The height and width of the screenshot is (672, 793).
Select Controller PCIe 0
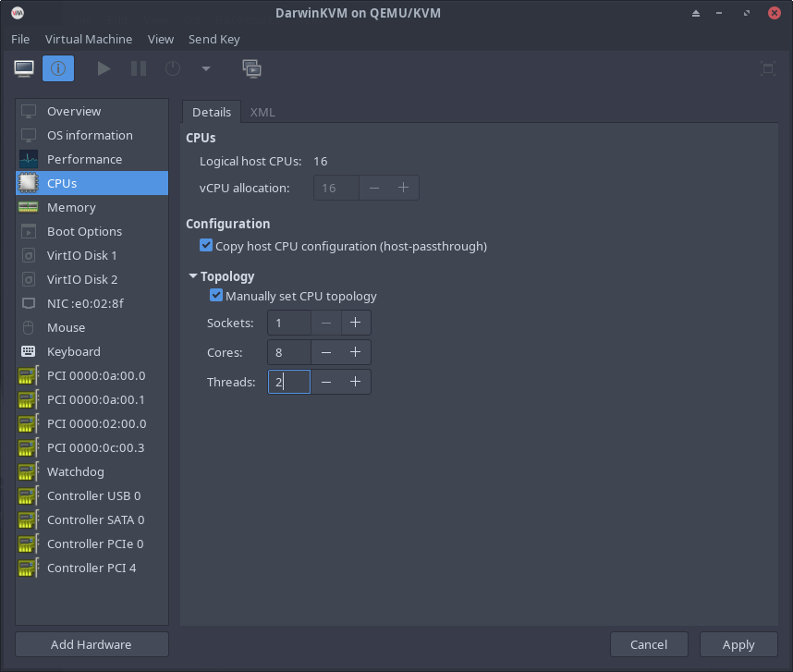[x=92, y=544]
